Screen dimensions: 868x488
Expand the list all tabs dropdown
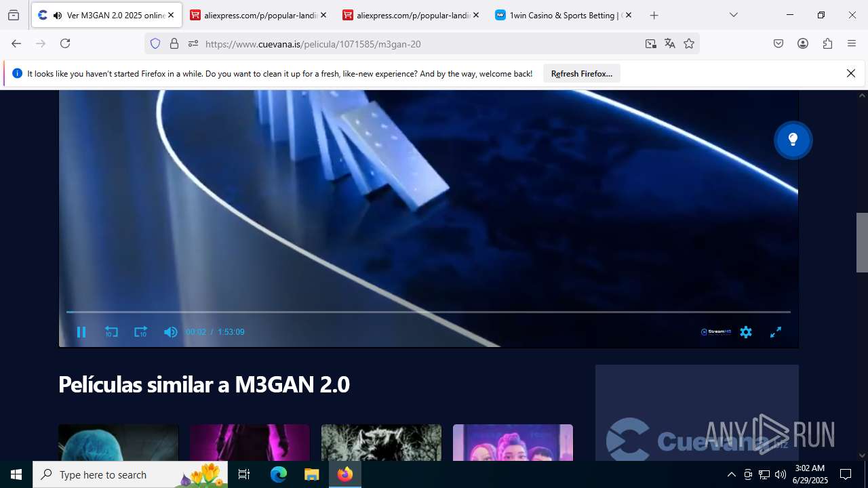pos(734,15)
